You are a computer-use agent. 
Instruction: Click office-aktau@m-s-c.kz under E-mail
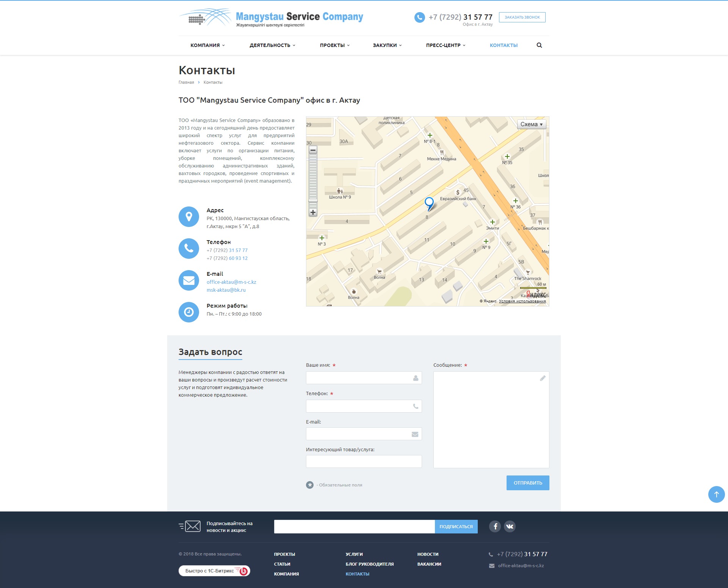[x=231, y=282]
